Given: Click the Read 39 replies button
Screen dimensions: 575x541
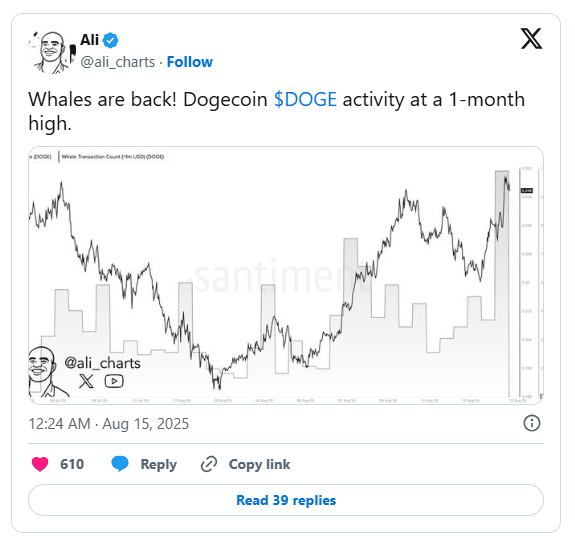Looking at the screenshot, I should (x=286, y=500).
